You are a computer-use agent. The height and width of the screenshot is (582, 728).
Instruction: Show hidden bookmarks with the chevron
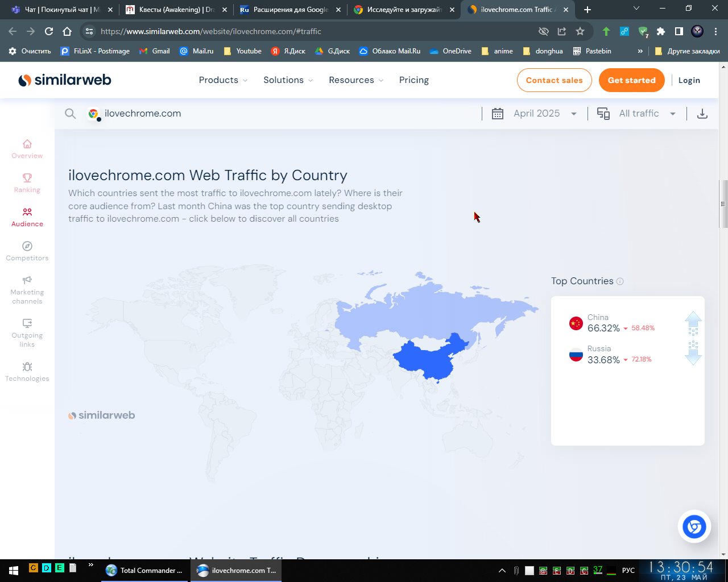640,51
